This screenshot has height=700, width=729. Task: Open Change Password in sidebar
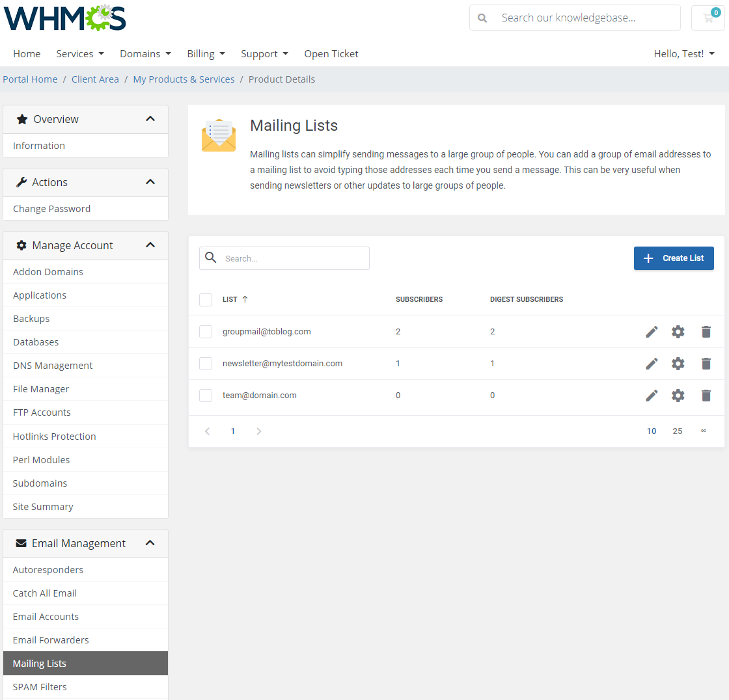(x=85, y=209)
